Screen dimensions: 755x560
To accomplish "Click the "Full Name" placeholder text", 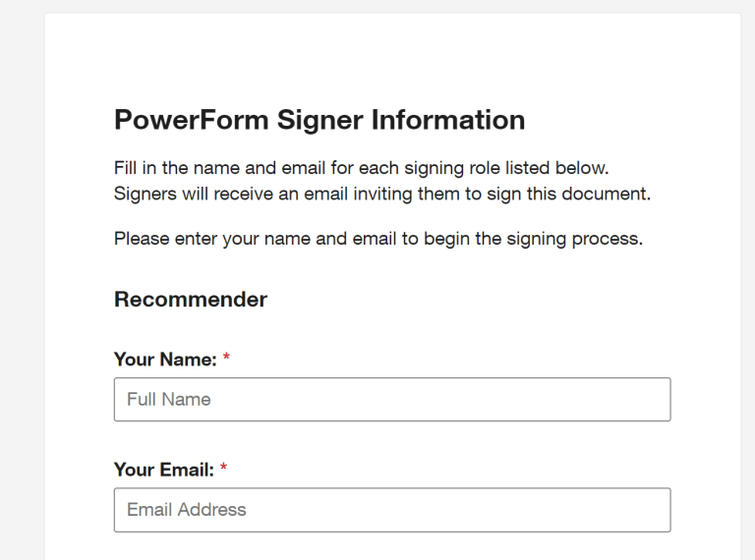I will pyautogui.click(x=169, y=400).
